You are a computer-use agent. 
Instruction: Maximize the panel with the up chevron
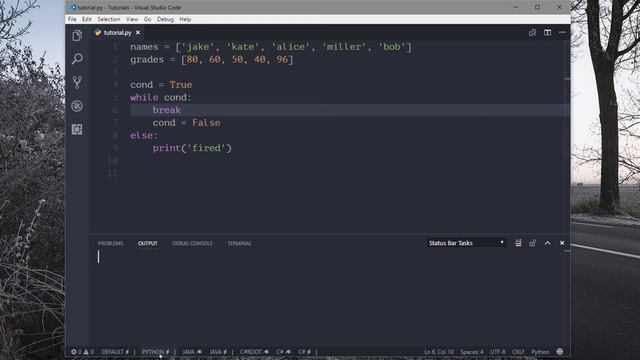[x=547, y=243]
